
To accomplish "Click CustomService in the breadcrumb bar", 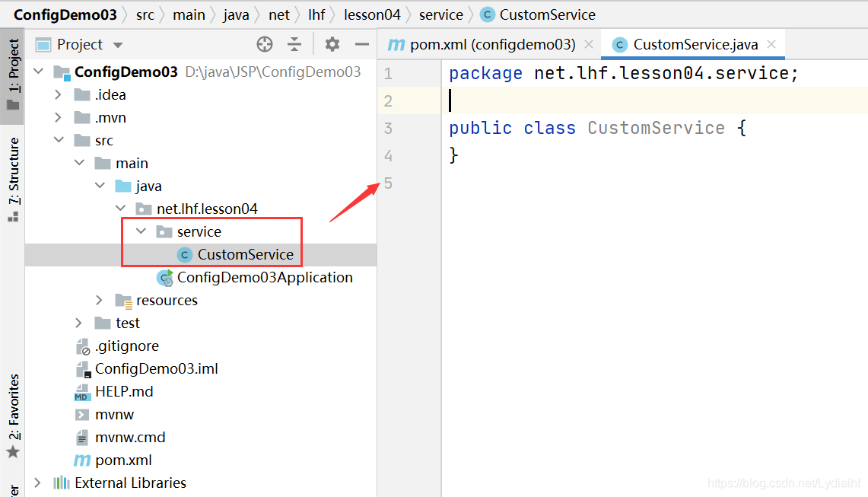I will (548, 14).
